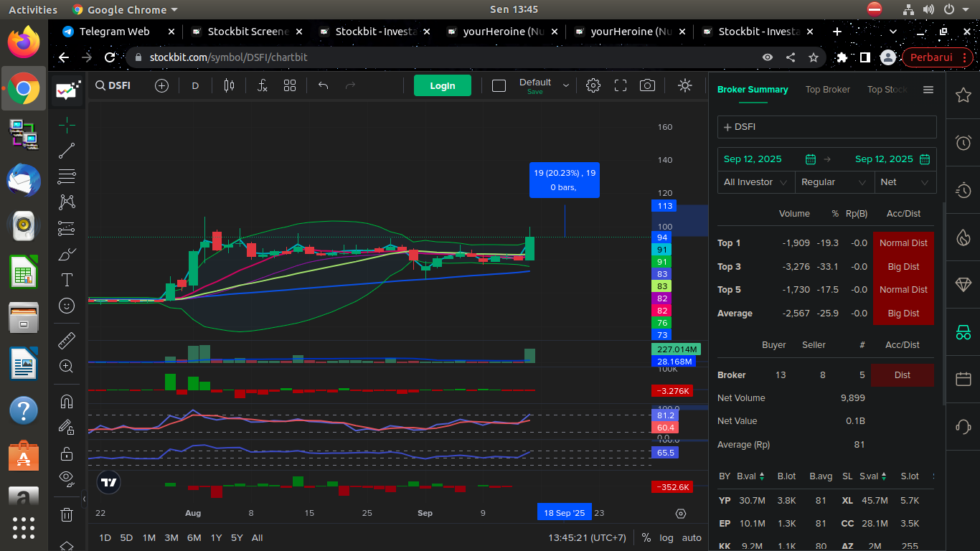Toggle stay in drawing mode
Viewport: 980px width, 551px height.
point(67,428)
